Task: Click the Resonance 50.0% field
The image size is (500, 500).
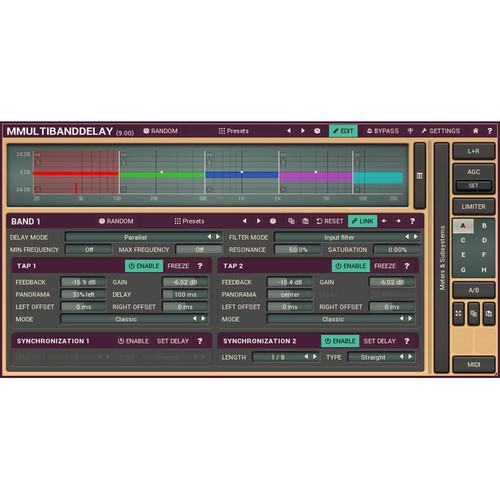Action: click(298, 249)
